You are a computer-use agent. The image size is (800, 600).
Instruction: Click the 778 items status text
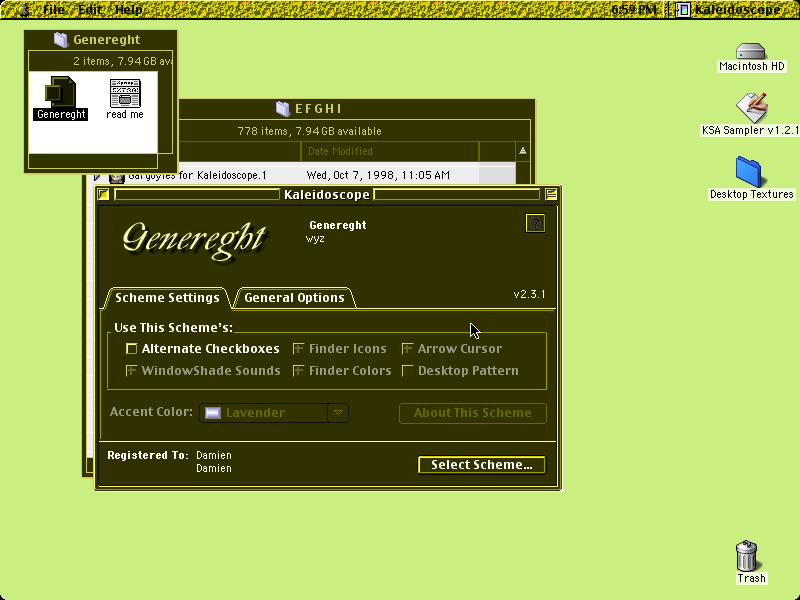coord(309,131)
